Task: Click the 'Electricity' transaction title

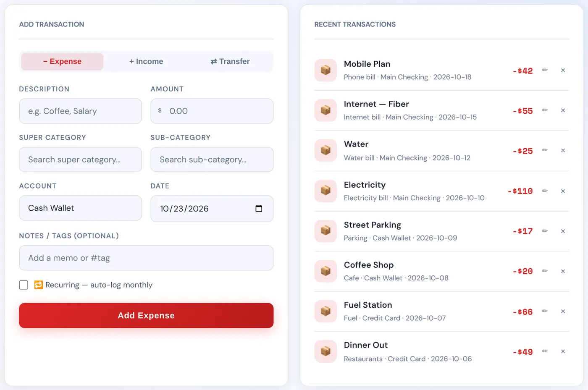Action: [365, 185]
